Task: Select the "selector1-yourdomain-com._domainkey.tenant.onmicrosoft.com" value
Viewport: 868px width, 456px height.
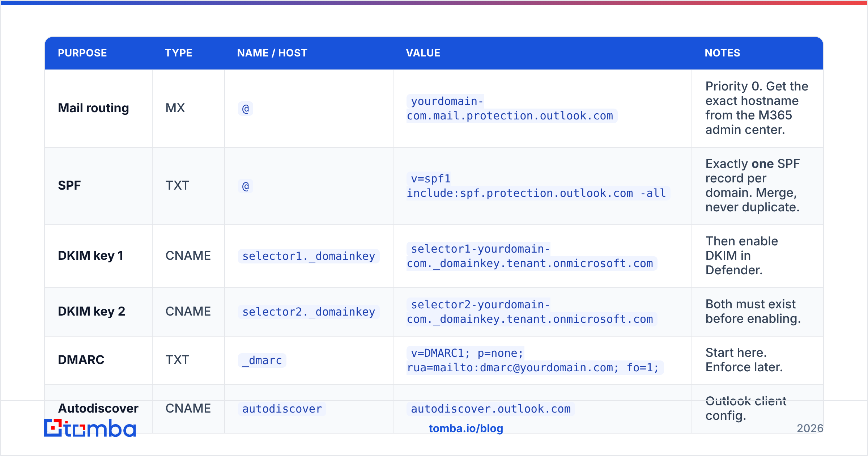Action: (532, 256)
